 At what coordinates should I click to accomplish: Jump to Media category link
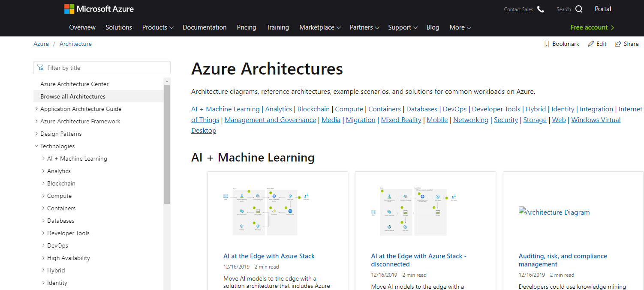(x=331, y=120)
